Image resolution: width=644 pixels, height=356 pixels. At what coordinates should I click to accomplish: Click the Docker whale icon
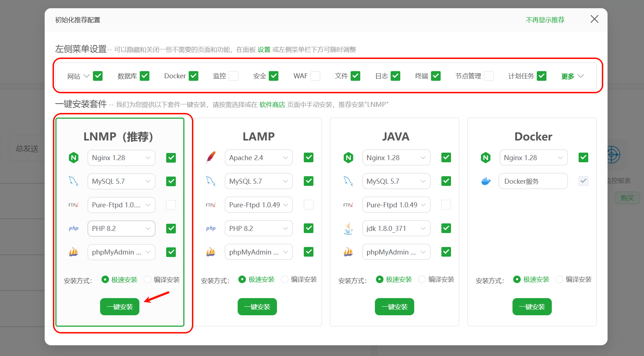coord(486,181)
